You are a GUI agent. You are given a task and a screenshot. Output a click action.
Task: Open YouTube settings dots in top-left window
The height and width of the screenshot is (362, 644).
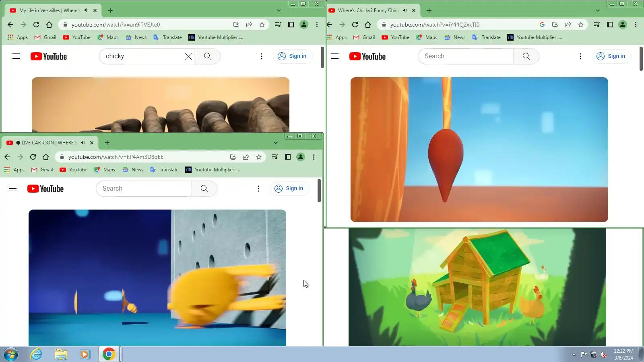(x=262, y=56)
